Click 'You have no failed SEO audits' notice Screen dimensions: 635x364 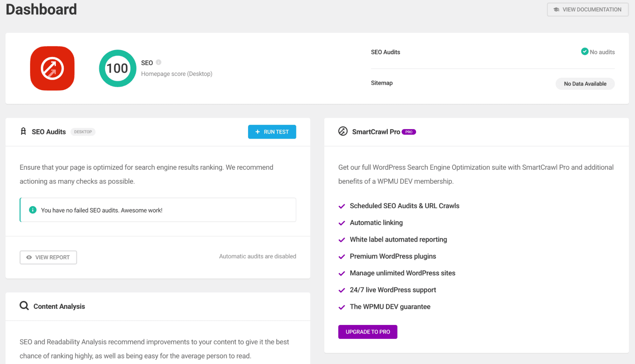point(158,210)
